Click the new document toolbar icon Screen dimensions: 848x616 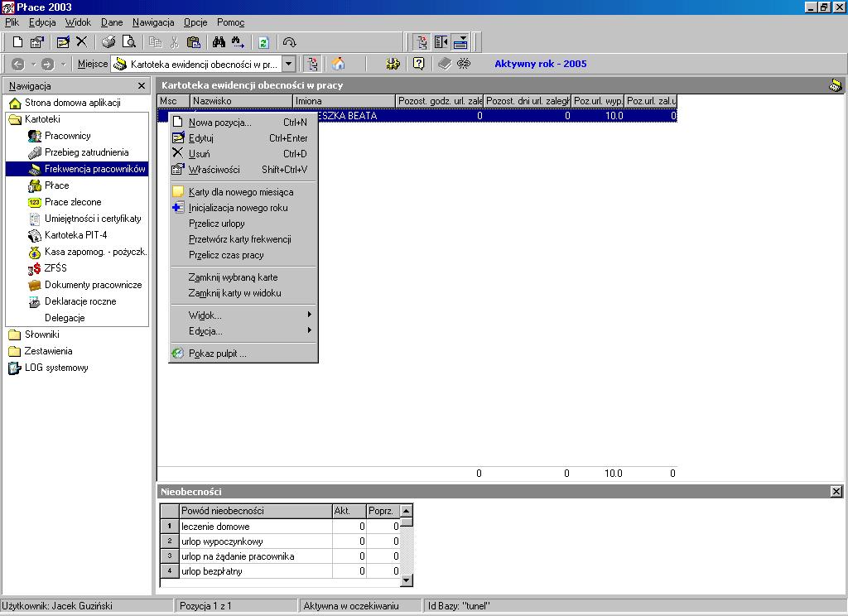(18, 42)
